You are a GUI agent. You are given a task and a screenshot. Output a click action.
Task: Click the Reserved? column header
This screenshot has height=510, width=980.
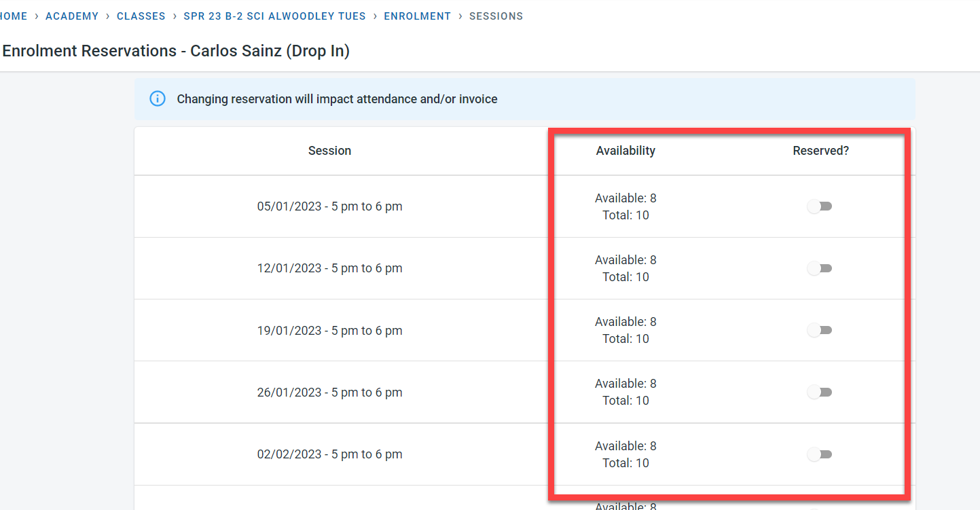(x=820, y=151)
